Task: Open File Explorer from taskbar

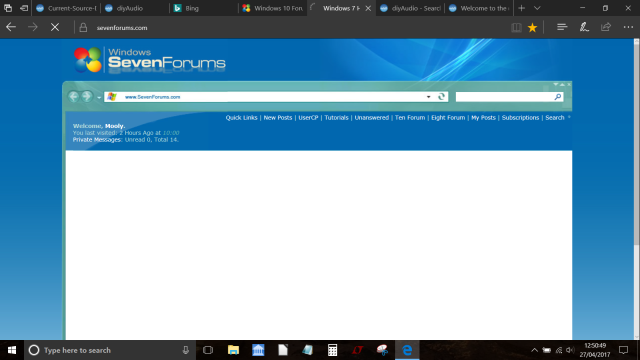Action: tap(233, 350)
